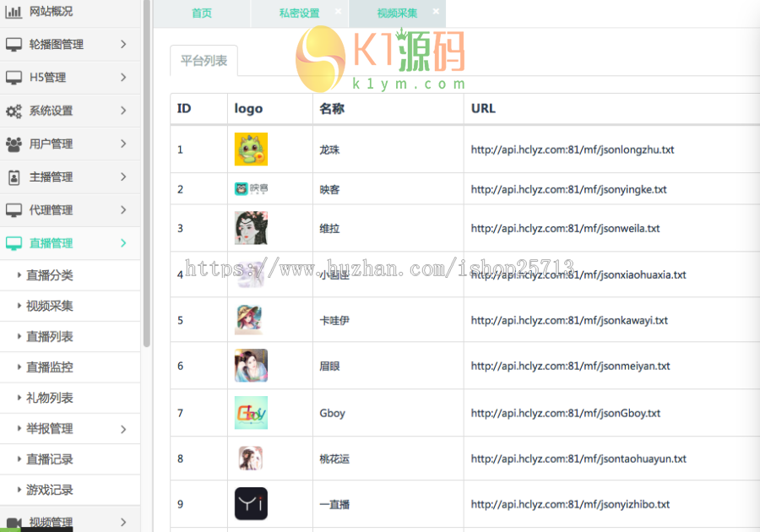Click the 龙珠 logo thumbnail
Image resolution: width=760 pixels, height=532 pixels.
[x=251, y=149]
